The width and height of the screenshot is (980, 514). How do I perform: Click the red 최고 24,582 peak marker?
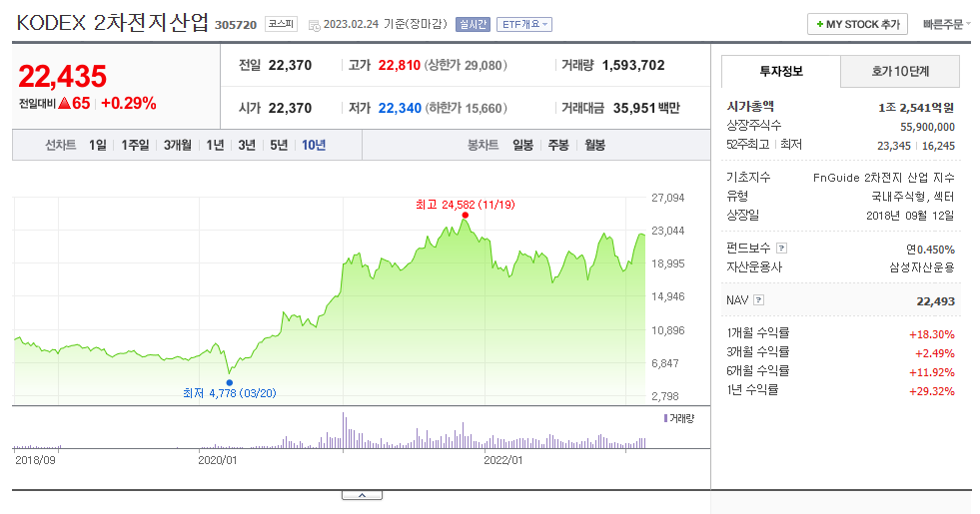click(465, 215)
